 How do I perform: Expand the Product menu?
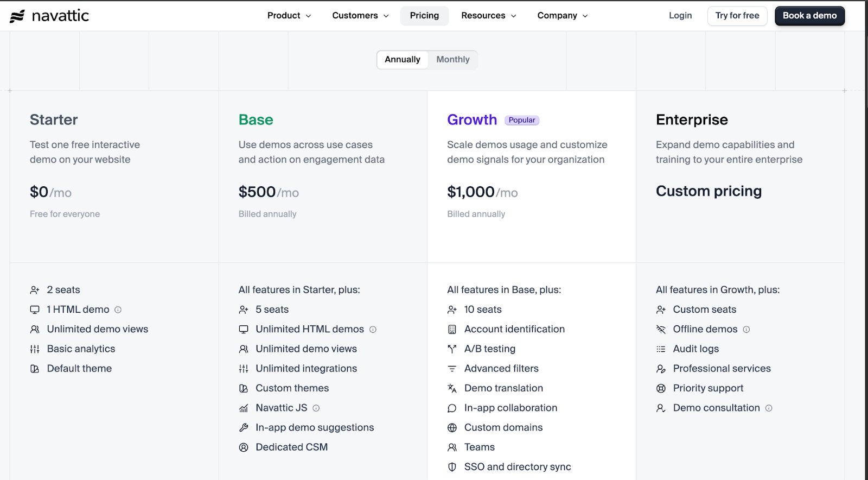click(289, 16)
